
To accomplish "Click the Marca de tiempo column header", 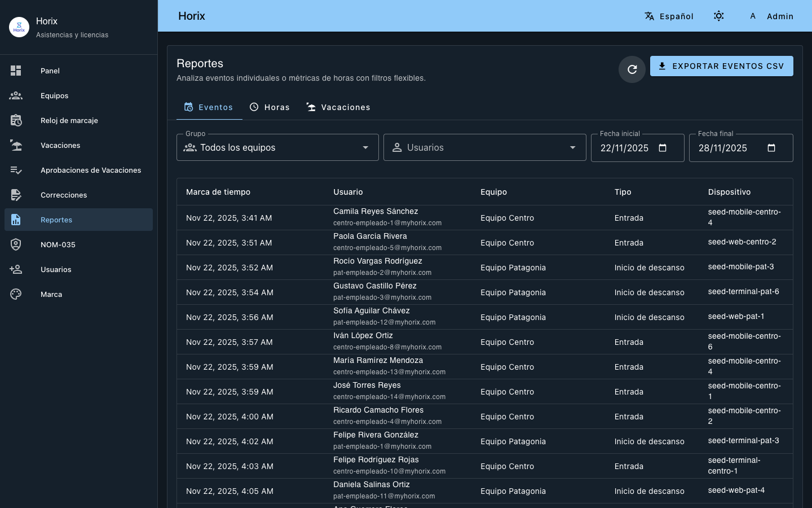I will (x=218, y=192).
